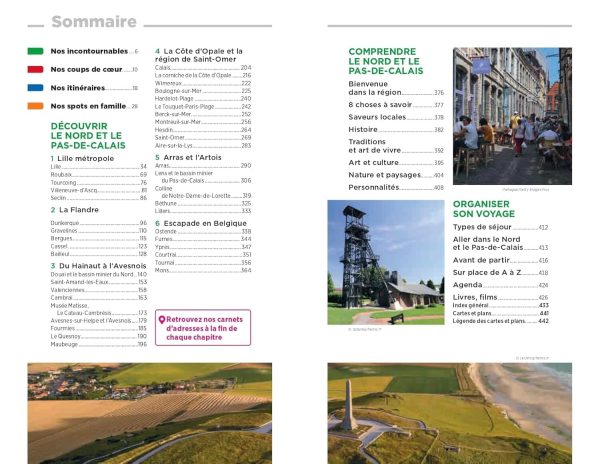Image resolution: width=600 pixels, height=464 pixels.
Task: Click the Bailleul entry
Action: [99, 254]
